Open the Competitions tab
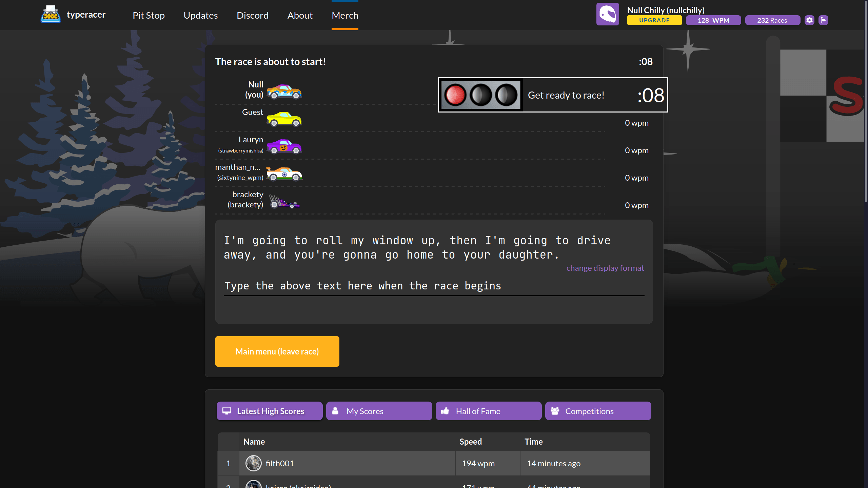The image size is (868, 488). pyautogui.click(x=598, y=411)
